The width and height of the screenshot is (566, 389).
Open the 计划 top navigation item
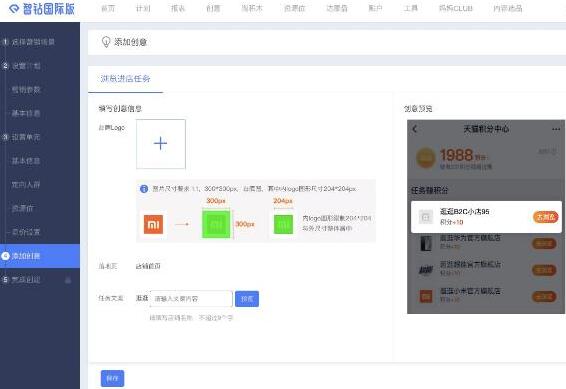point(143,8)
